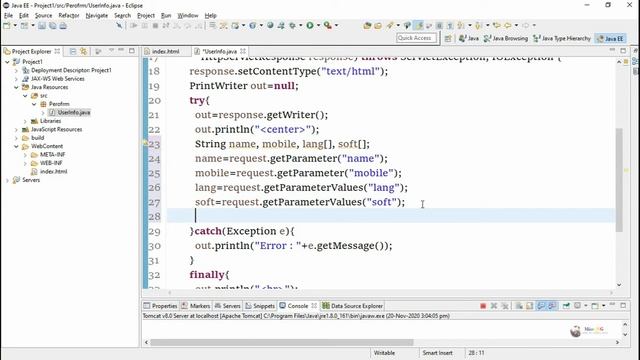This screenshot has width=640, height=360.
Task: Expand the Libraries node
Action: (25, 121)
